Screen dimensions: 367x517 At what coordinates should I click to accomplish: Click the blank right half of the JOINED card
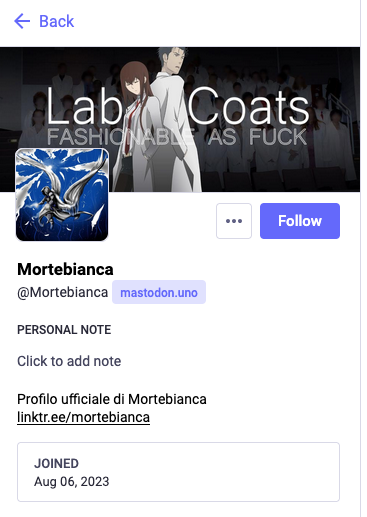click(x=259, y=472)
